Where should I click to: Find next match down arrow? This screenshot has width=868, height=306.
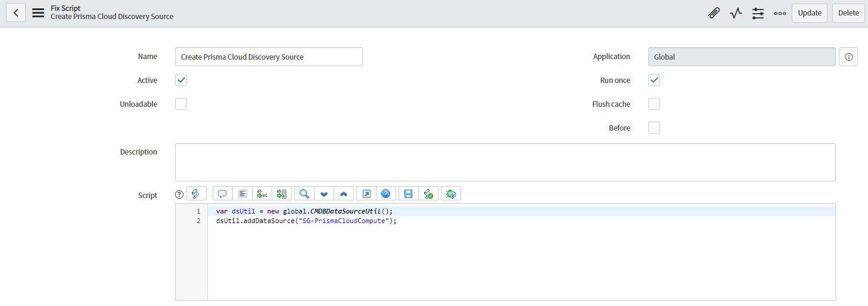(324, 193)
